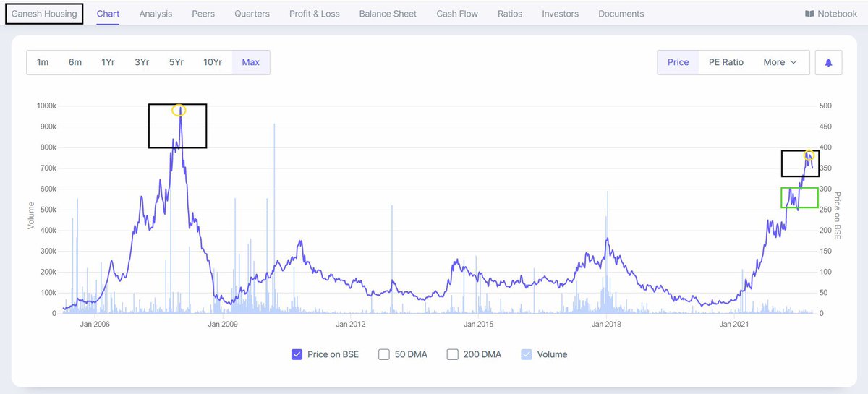The height and width of the screenshot is (394, 868).
Task: Select the 5Yr time range
Action: (176, 62)
